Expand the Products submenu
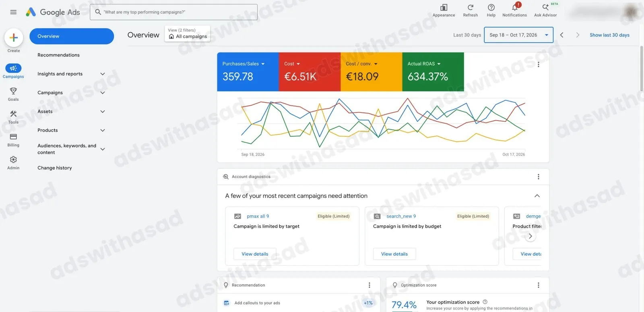644x312 pixels. 71,130
